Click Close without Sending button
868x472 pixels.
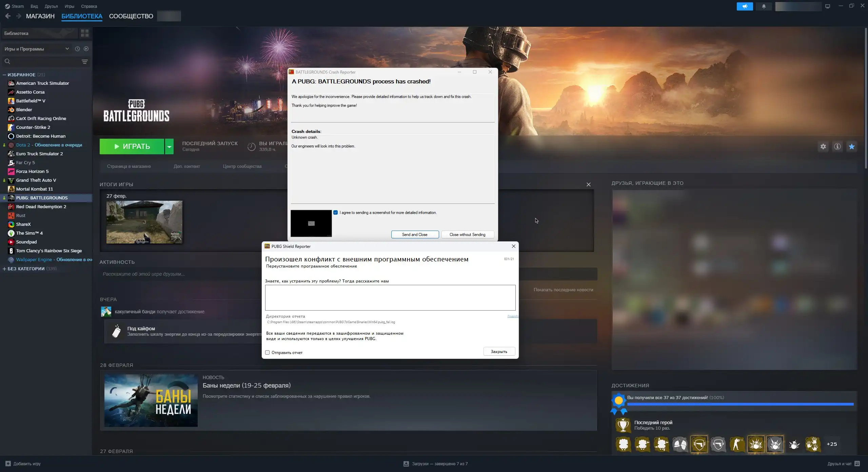[467, 235]
